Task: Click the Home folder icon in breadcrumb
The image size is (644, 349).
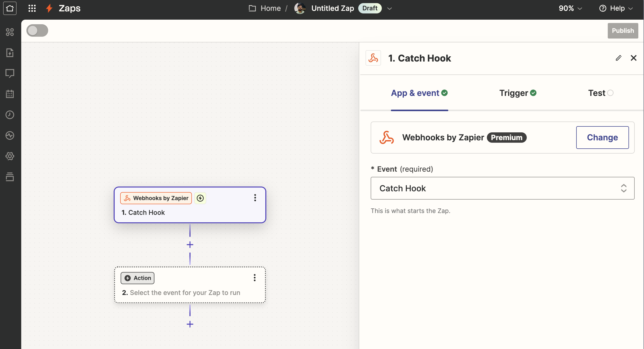Action: [x=252, y=8]
